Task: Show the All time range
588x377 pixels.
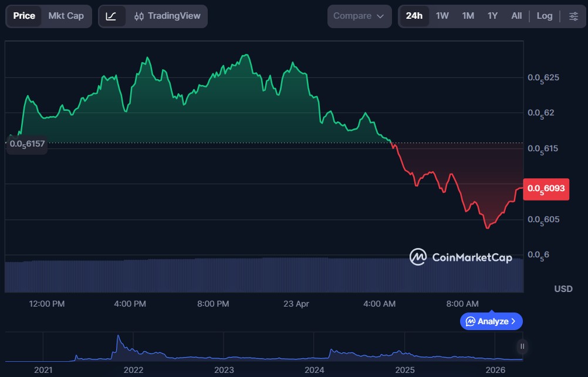Action: (x=516, y=16)
